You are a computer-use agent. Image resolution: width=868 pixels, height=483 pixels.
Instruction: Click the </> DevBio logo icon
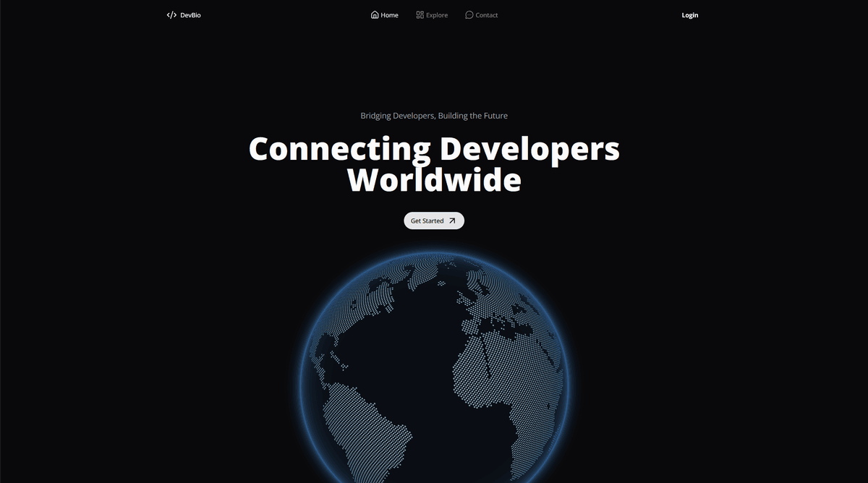pos(171,14)
